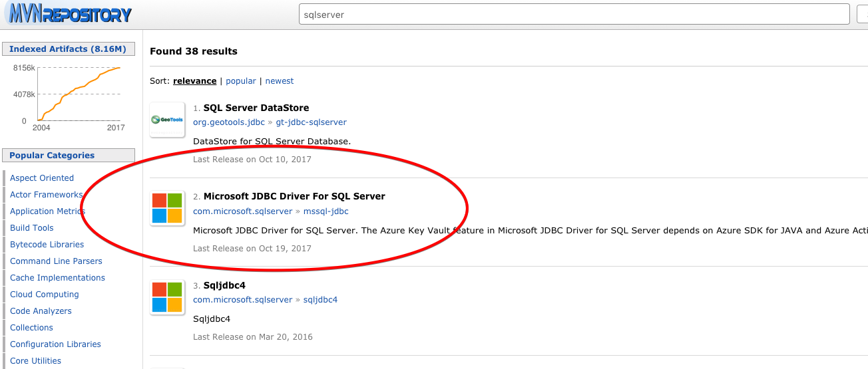Screen dimensions: 868x369
Task: Open Configuration Libraries category
Action: tap(55, 344)
